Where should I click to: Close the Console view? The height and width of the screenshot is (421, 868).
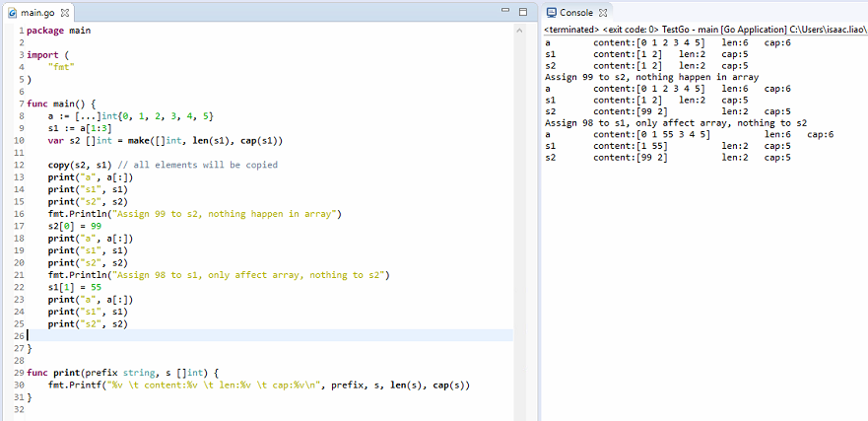click(x=603, y=13)
